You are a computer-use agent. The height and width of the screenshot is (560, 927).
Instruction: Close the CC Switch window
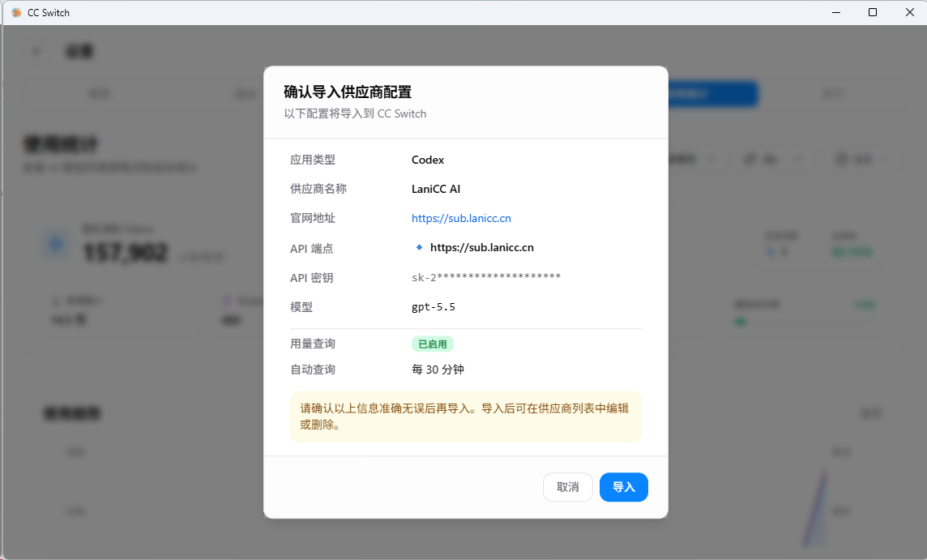point(910,12)
